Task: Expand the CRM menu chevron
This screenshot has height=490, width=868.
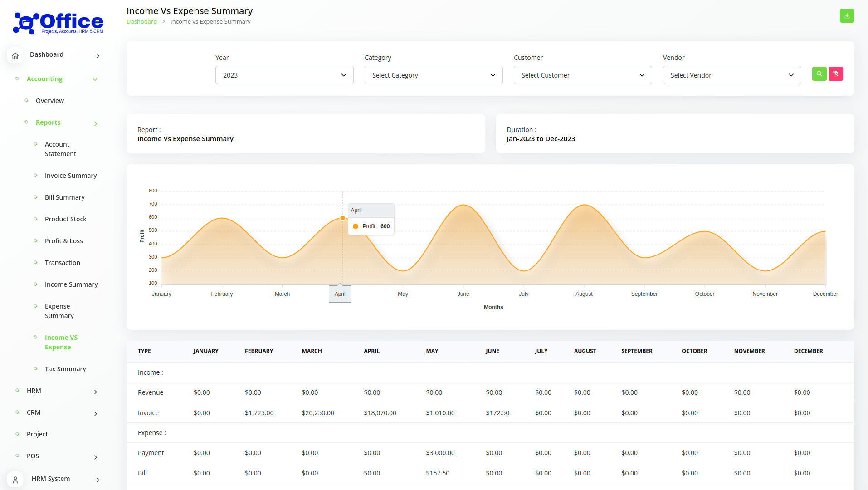Action: (96, 413)
